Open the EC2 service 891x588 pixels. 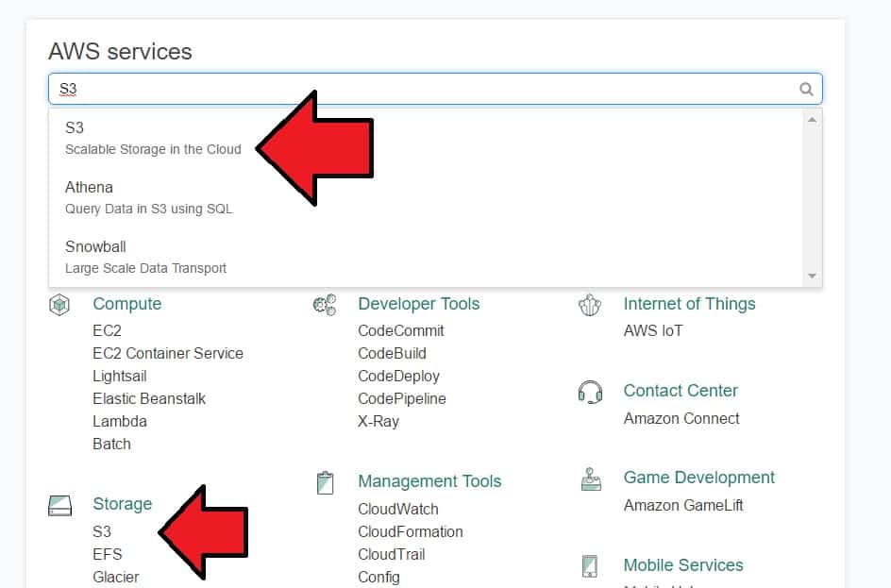click(107, 330)
